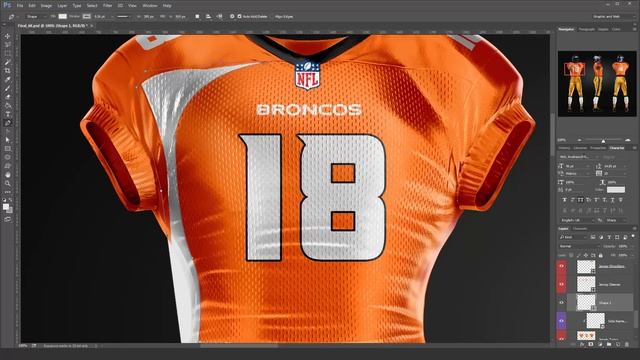Open the Metrics kerning dropdown
640x360 pixels.
(x=577, y=174)
